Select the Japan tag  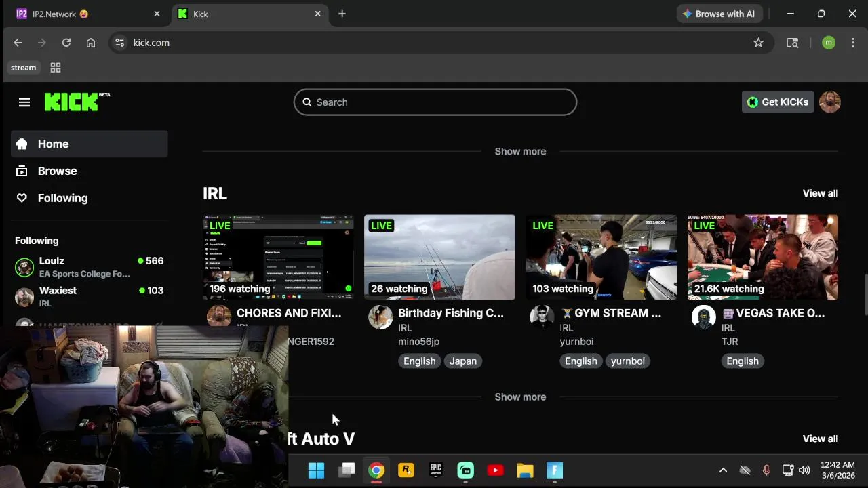pos(463,361)
